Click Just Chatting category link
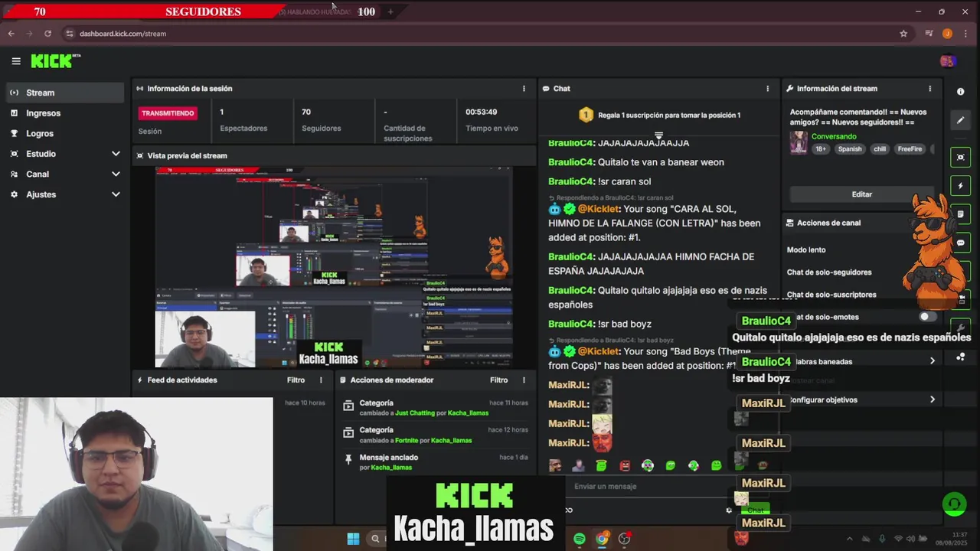980x551 pixels. 415,413
